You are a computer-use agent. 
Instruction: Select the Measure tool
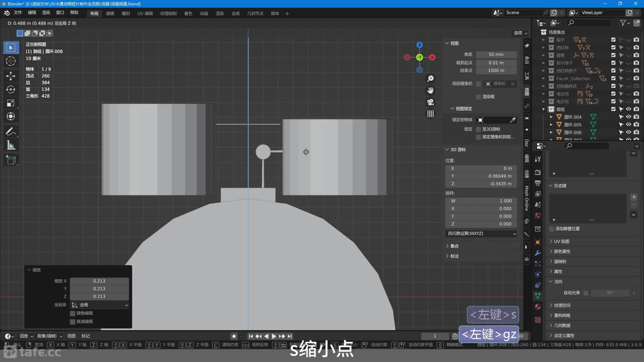coord(11,145)
